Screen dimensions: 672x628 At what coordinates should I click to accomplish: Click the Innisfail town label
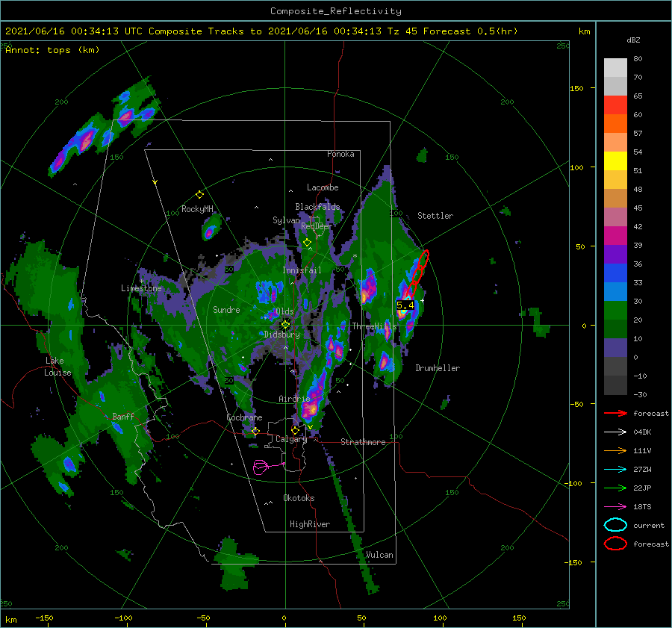302,270
